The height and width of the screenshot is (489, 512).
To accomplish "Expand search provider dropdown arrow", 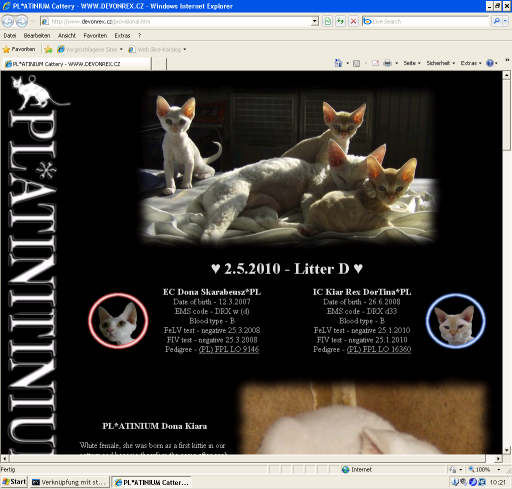I will pos(505,21).
